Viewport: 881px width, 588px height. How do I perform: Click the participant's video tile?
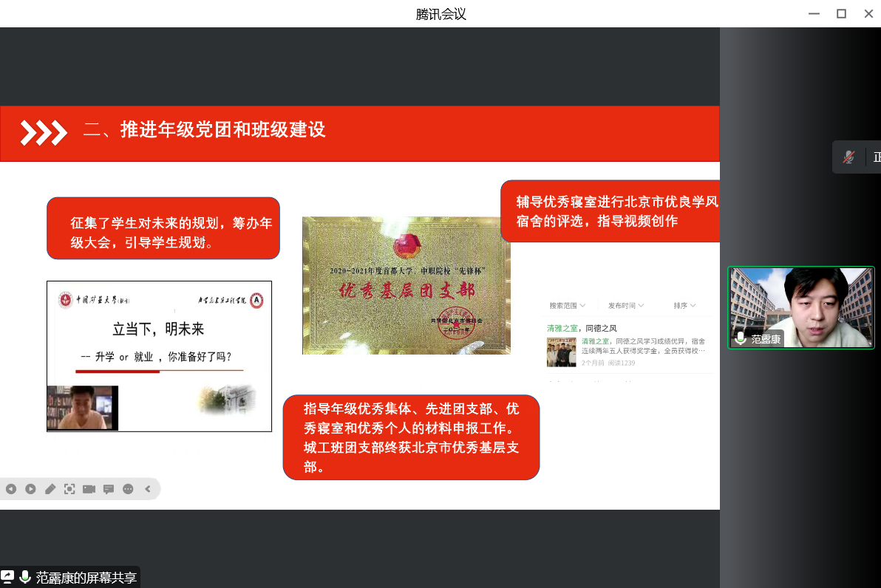(x=800, y=307)
